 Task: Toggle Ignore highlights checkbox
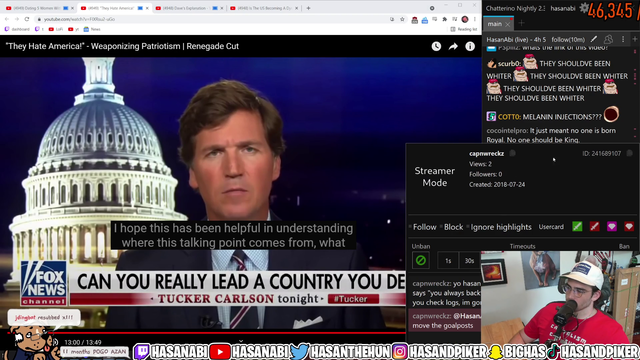pos(499,227)
